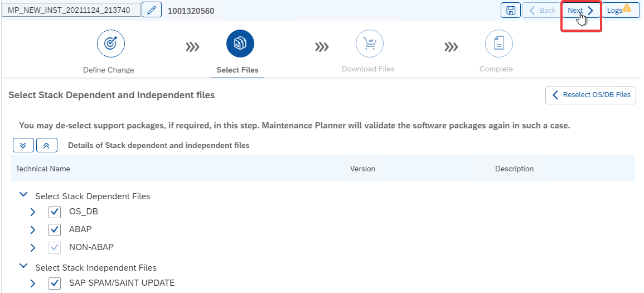
Task: Click the Logs warning triangle icon
Action: 626,7
